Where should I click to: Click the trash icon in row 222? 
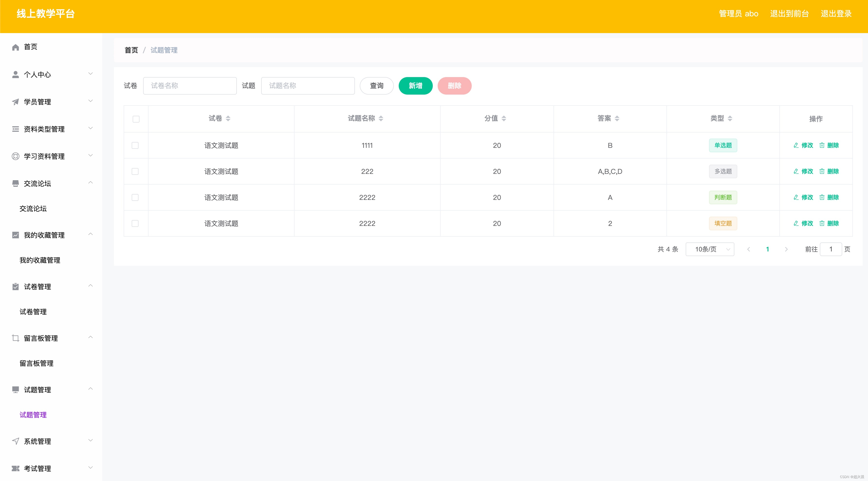(x=822, y=171)
